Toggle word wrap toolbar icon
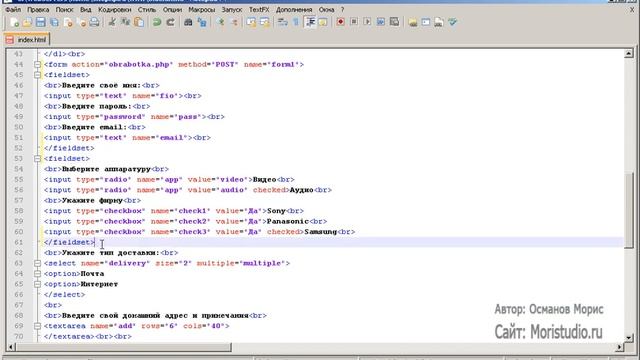The height and width of the screenshot is (360, 640). coord(282,22)
